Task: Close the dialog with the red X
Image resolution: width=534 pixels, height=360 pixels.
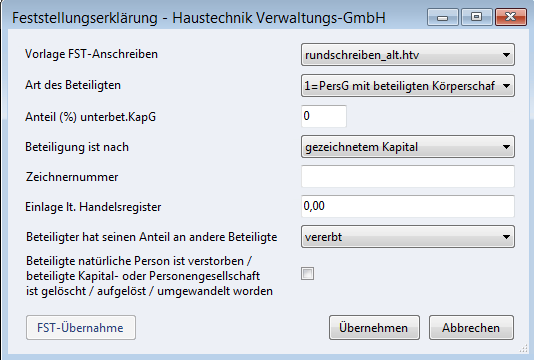Action: click(511, 17)
